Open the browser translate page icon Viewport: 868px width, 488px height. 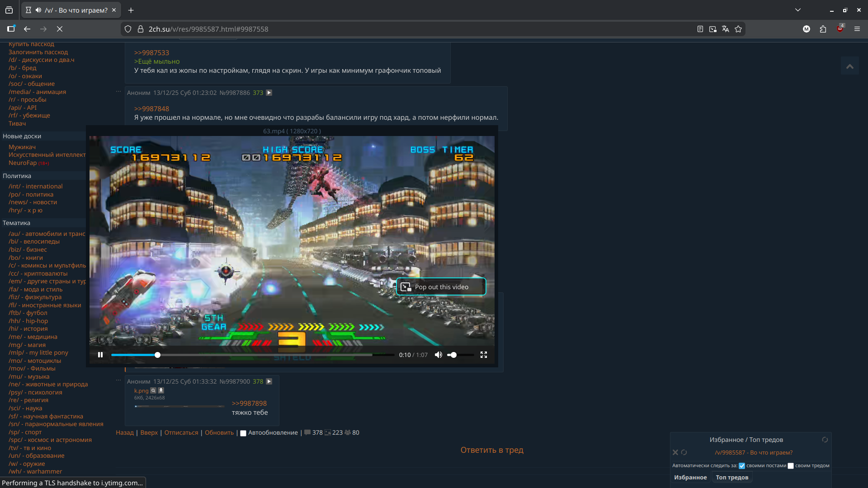[x=726, y=29]
